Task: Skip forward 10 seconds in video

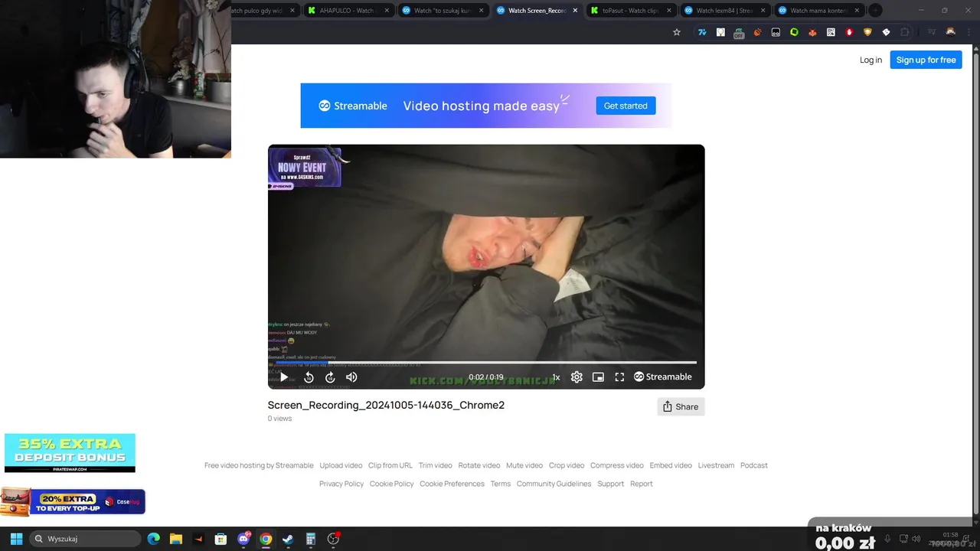Action: click(330, 377)
